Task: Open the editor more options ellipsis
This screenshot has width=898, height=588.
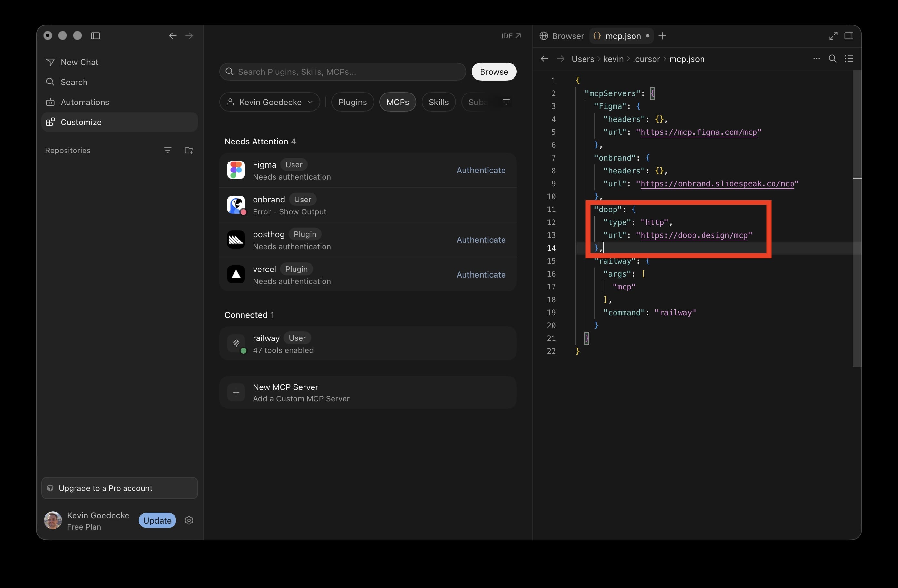Action: (816, 59)
